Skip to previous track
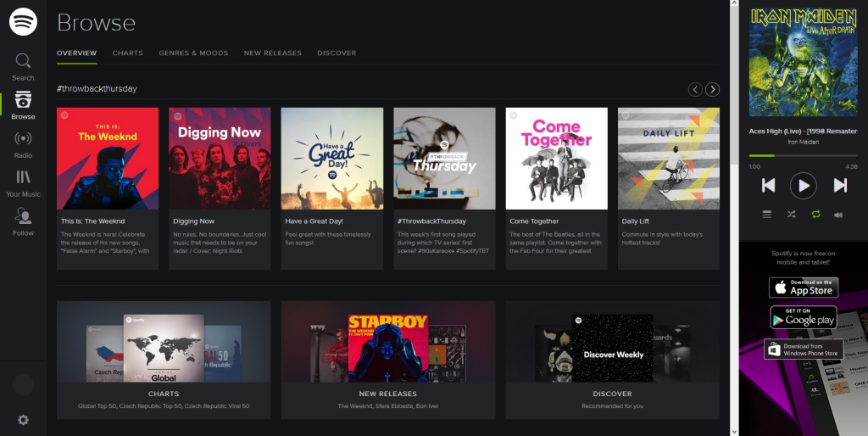Screen dimensions: 868x436 [x=768, y=185]
